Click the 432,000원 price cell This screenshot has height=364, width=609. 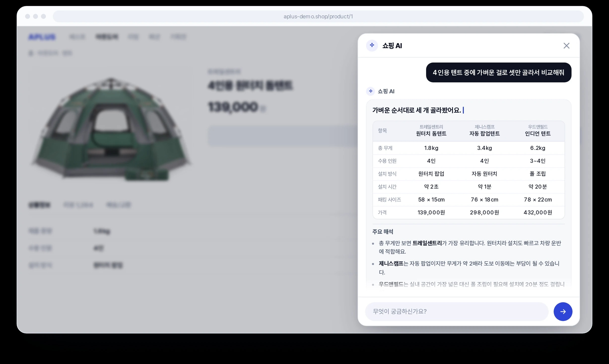coord(538,213)
